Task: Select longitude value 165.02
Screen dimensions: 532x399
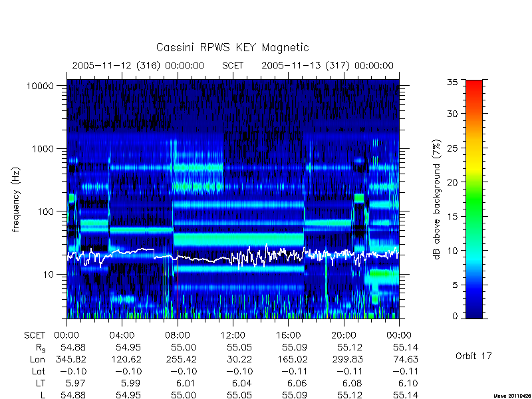Action: coord(292,359)
